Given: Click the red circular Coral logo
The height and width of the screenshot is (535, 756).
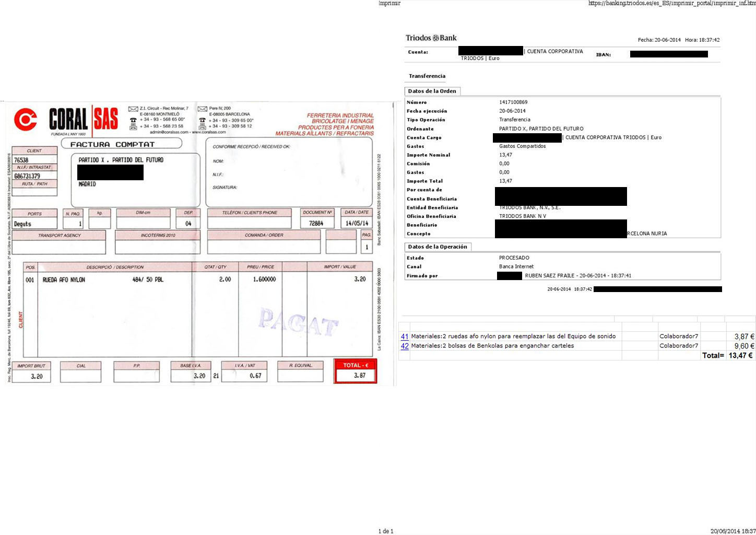Looking at the screenshot, I should [x=25, y=119].
